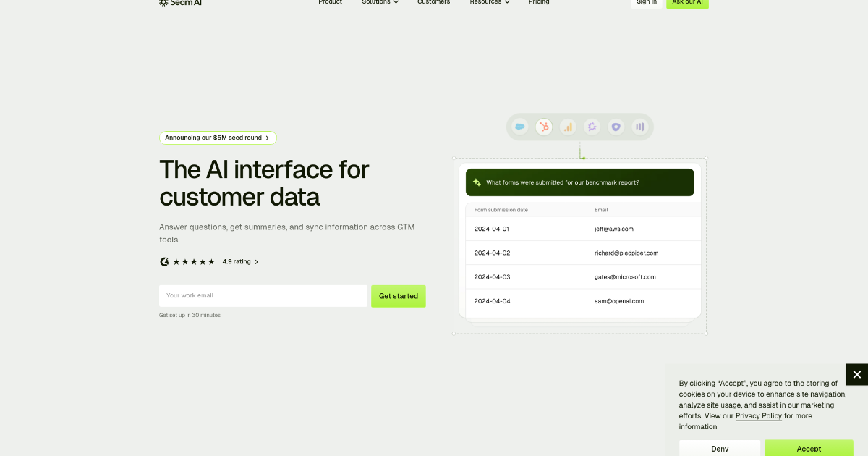Go to the Pricing page
Screen dimensions: 868x456
pos(539,3)
